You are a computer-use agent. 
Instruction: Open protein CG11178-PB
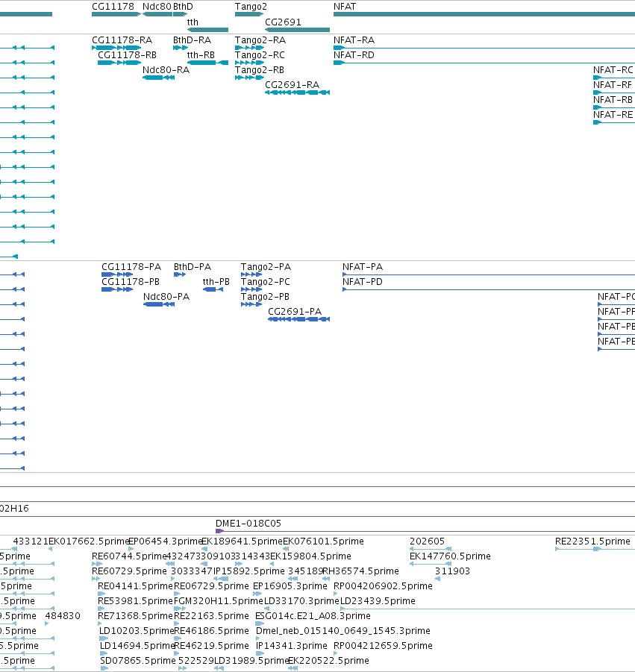pos(117,289)
